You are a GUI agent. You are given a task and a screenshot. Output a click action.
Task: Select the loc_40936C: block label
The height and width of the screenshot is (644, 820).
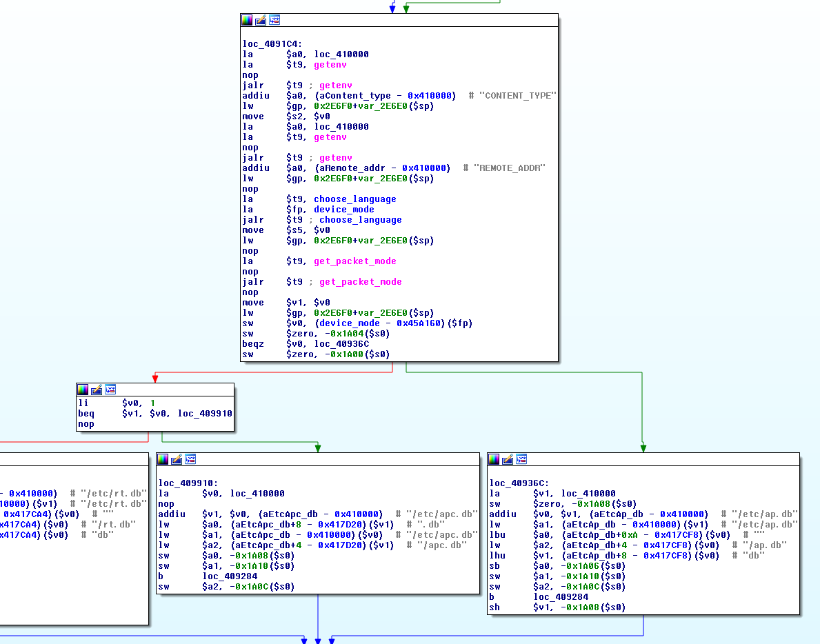pyautogui.click(x=519, y=483)
